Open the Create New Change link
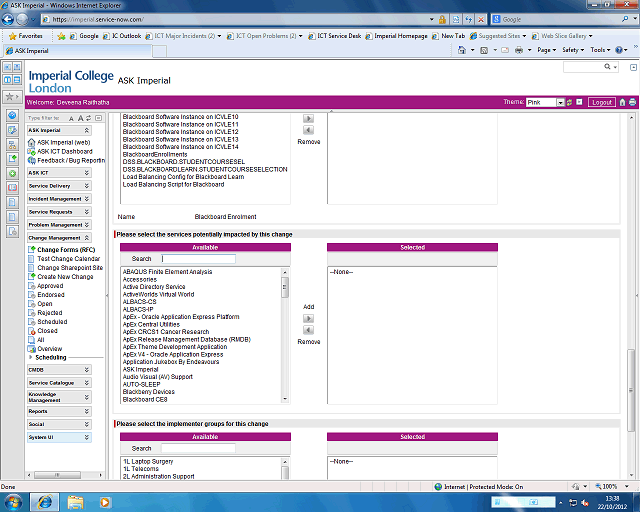Viewport: 640px width, 512px height. tap(65, 277)
